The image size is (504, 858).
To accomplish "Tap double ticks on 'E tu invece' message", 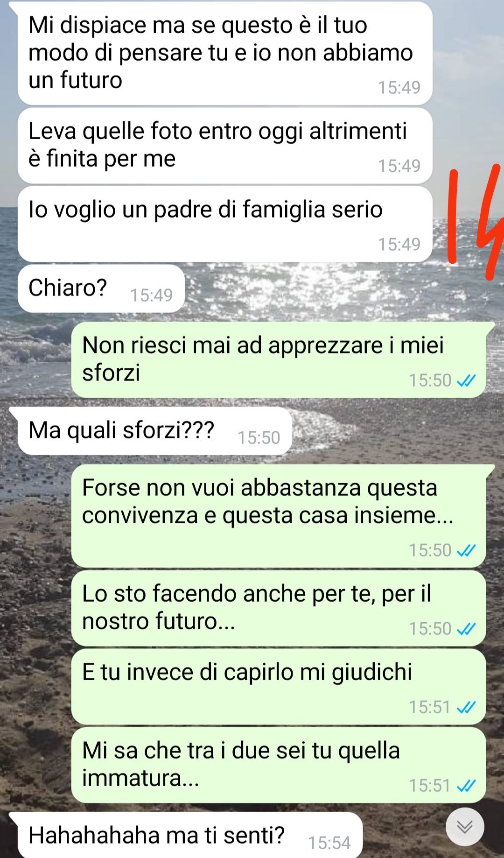I will coord(466,707).
